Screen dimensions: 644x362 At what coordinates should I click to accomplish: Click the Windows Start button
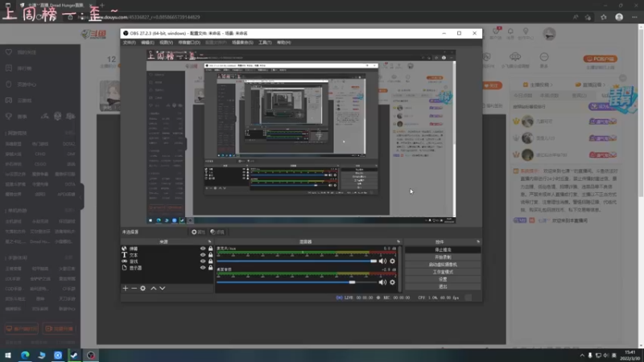(x=8, y=356)
